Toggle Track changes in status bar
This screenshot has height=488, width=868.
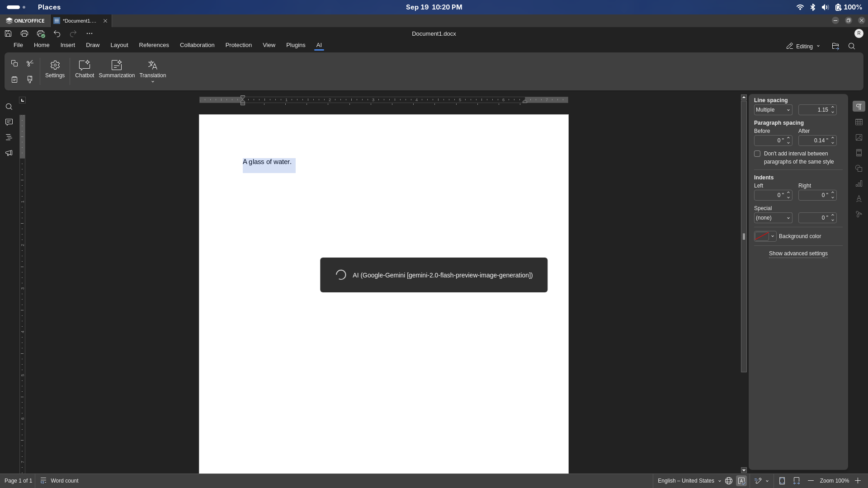(758, 481)
